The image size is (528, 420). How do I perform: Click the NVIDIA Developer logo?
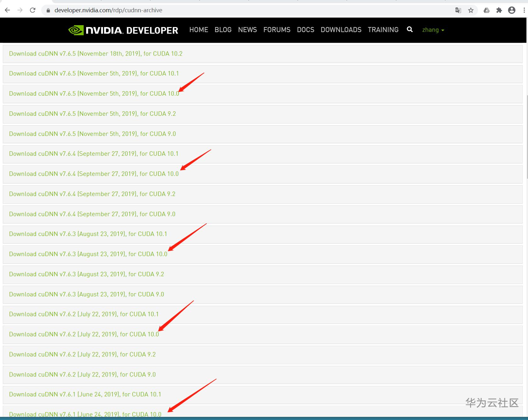(123, 30)
